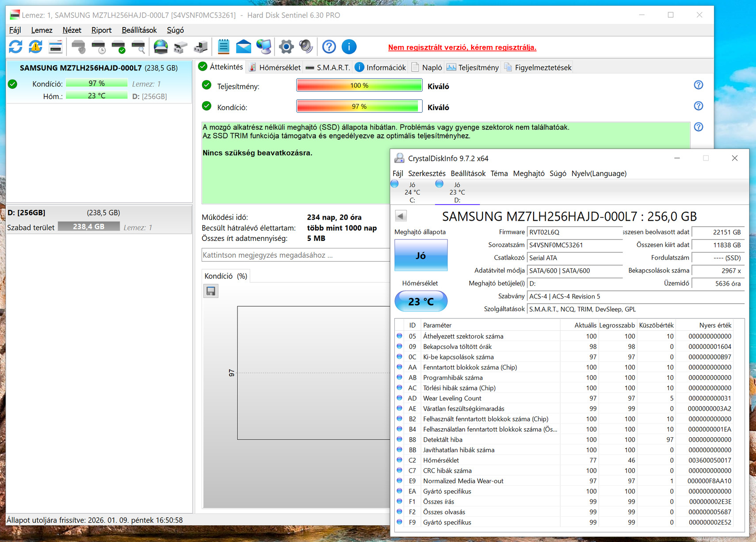The image size is (756, 542).
Task: Click the refresh disk information toolbar icon
Action: pyautogui.click(x=16, y=47)
